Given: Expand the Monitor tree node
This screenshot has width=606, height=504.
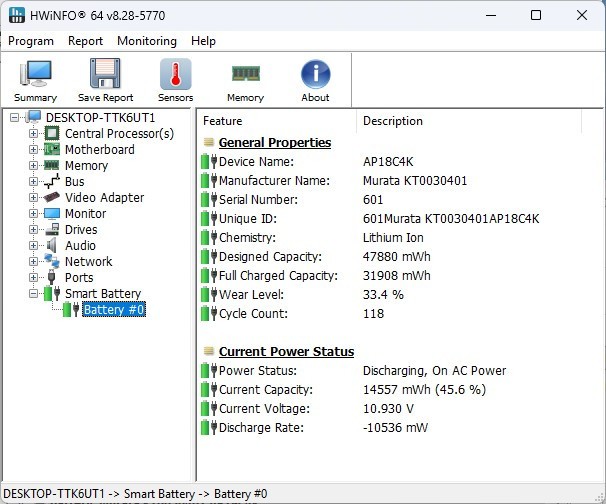Looking at the screenshot, I should coord(34,213).
